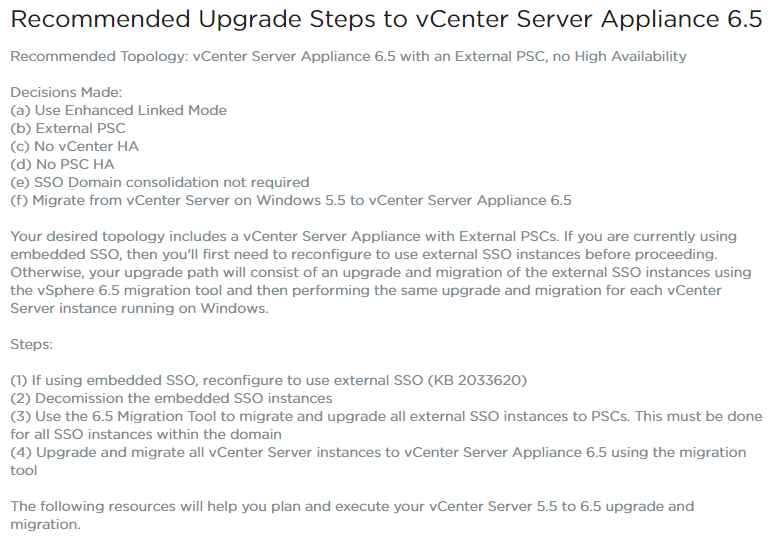Select decision (d) No PSC HA

point(62,164)
